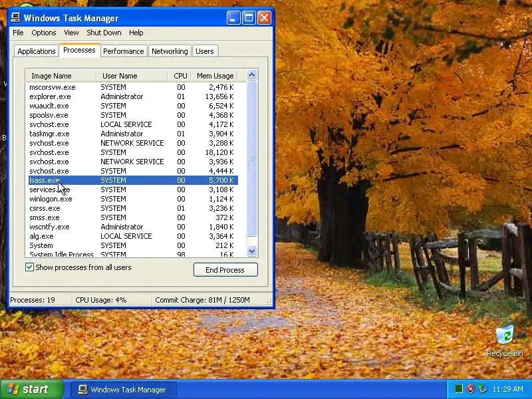
Task: Open the View menu
Action: coord(71,33)
